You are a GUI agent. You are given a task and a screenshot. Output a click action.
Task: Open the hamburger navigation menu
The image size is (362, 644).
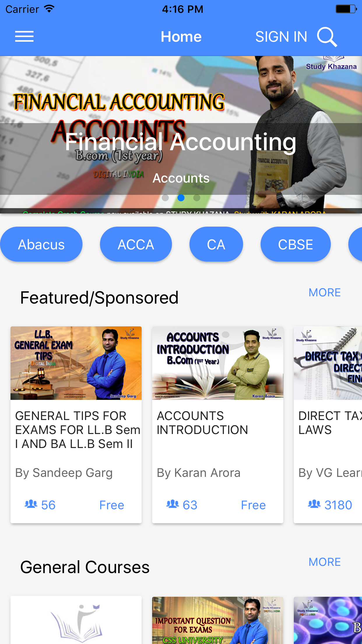click(x=24, y=36)
